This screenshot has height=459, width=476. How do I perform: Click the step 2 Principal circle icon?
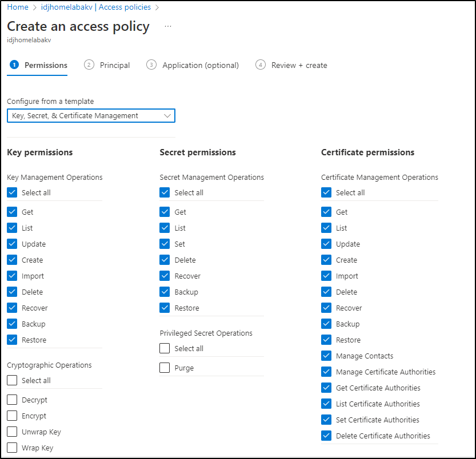point(89,65)
